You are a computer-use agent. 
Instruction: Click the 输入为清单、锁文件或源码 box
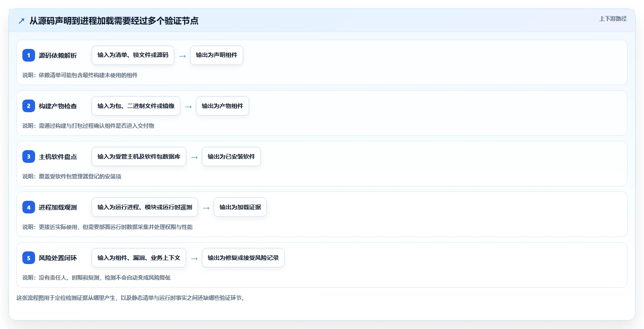point(133,55)
